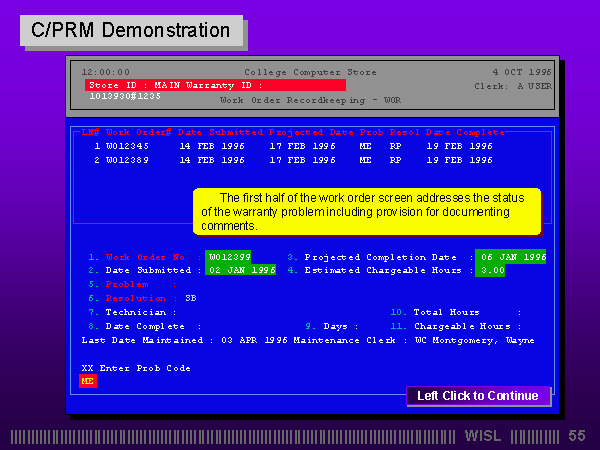Click the Resolution field value SB
This screenshot has height=450, width=600.
[191, 298]
